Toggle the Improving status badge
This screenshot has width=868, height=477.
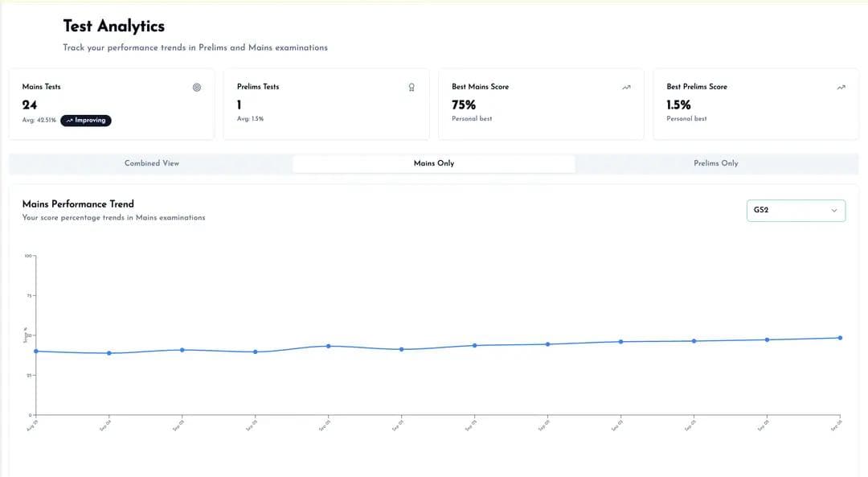pyautogui.click(x=86, y=119)
